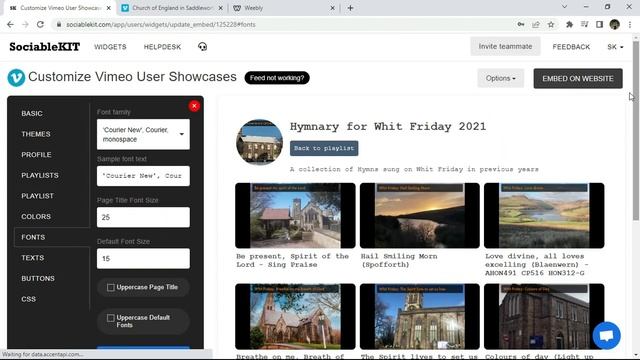
Task: Click the church profile picture
Action: [x=259, y=142]
